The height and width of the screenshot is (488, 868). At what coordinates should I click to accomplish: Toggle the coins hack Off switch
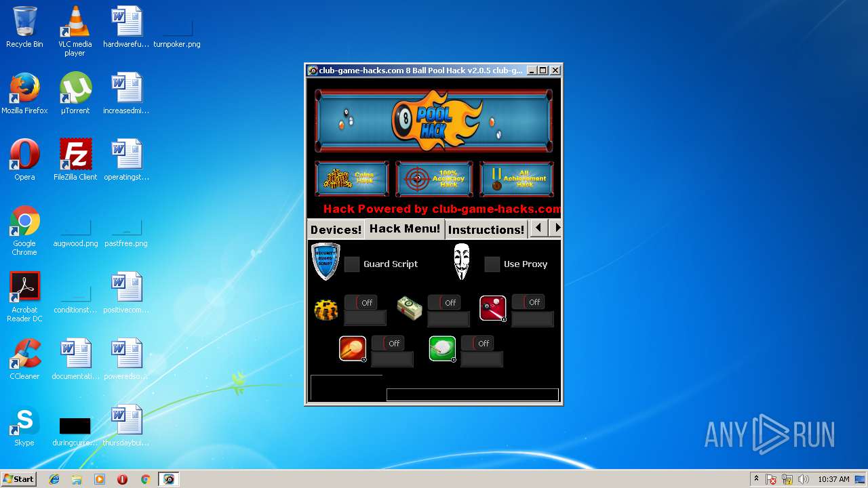[361, 302]
